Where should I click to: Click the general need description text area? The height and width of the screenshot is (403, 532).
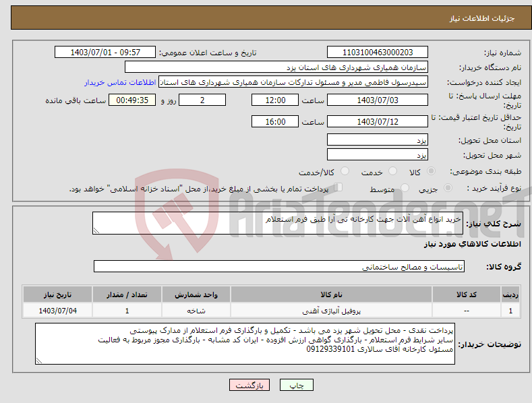click(278, 223)
